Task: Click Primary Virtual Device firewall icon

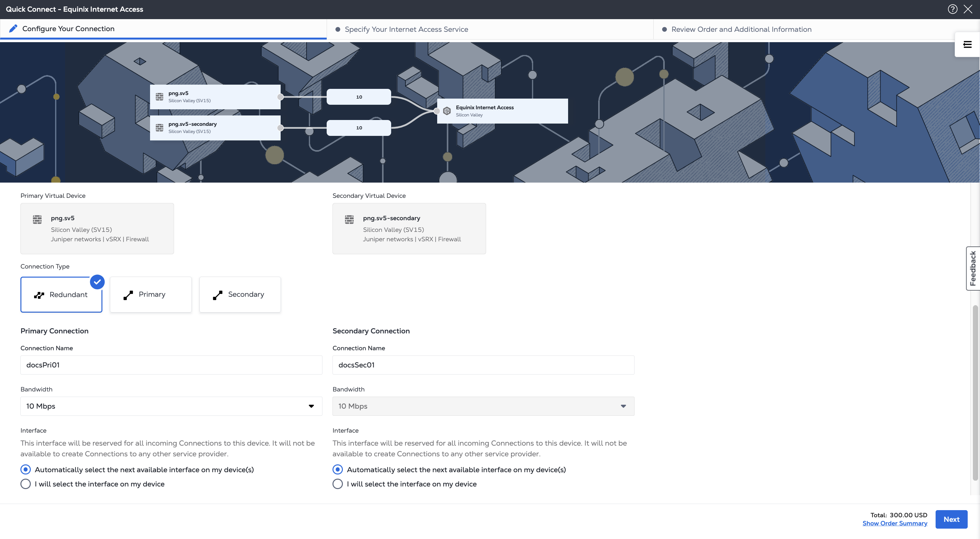Action: [37, 220]
